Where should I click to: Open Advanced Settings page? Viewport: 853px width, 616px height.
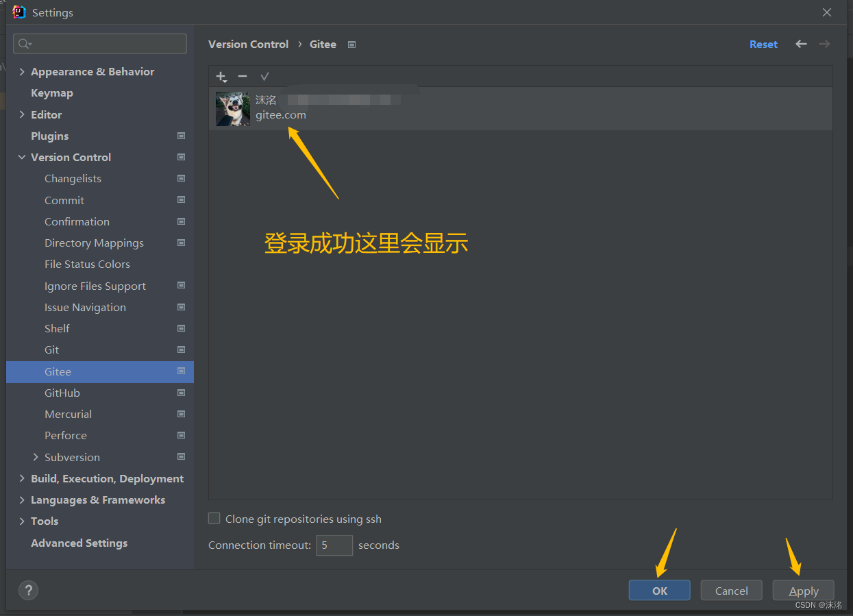point(79,543)
